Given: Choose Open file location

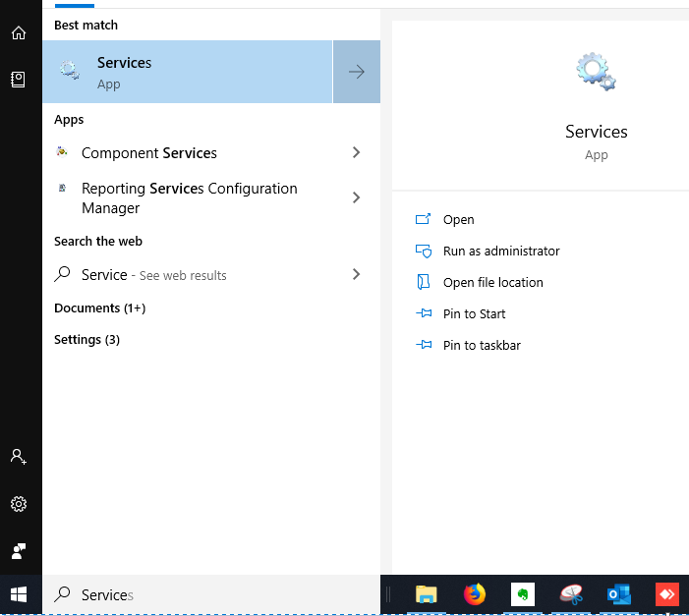Looking at the screenshot, I should [x=492, y=282].
